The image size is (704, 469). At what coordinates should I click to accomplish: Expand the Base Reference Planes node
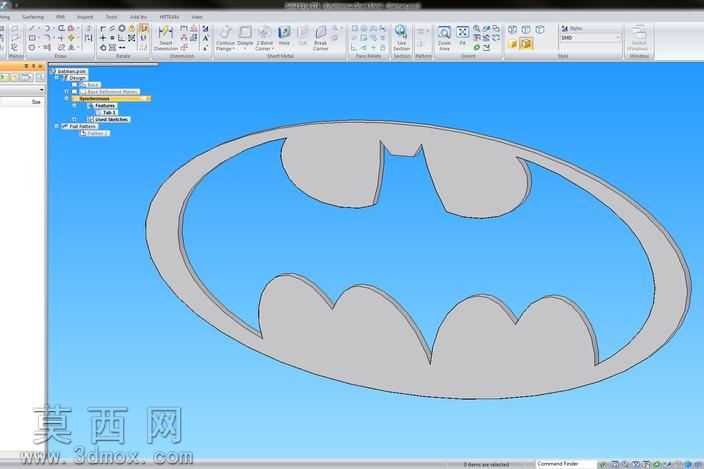[66, 92]
